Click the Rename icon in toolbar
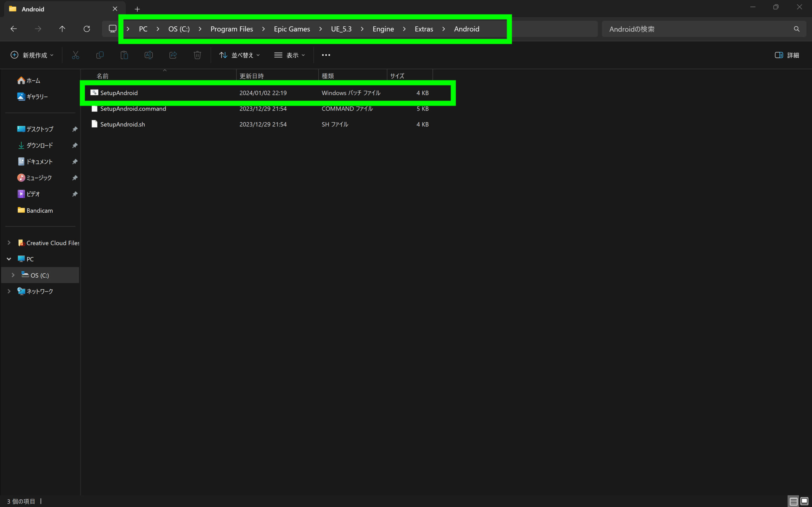This screenshot has width=812, height=507. click(149, 55)
